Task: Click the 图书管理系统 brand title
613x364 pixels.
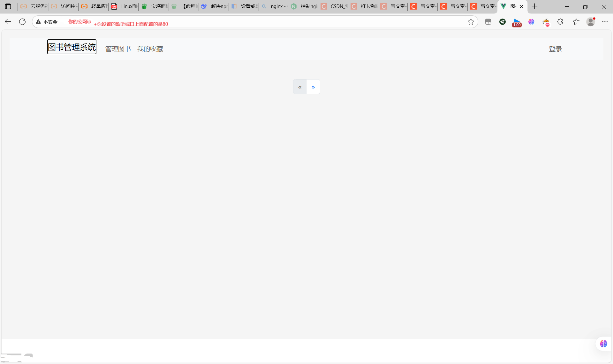Action: [x=72, y=47]
